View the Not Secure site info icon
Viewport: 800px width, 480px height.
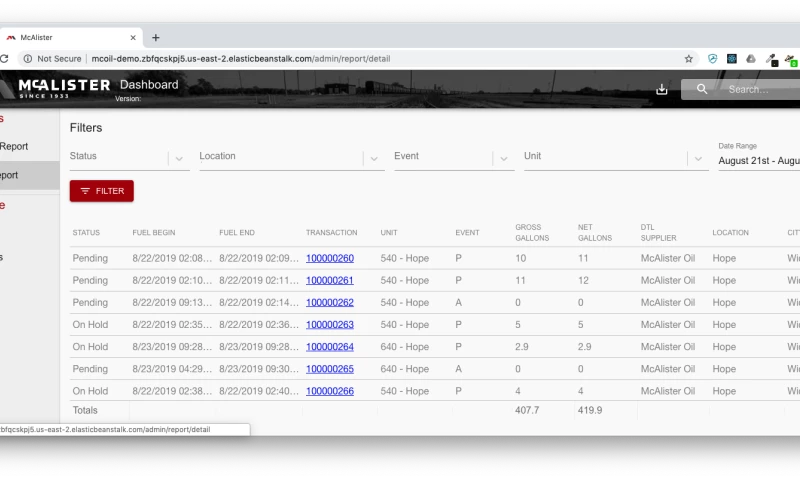[28, 59]
